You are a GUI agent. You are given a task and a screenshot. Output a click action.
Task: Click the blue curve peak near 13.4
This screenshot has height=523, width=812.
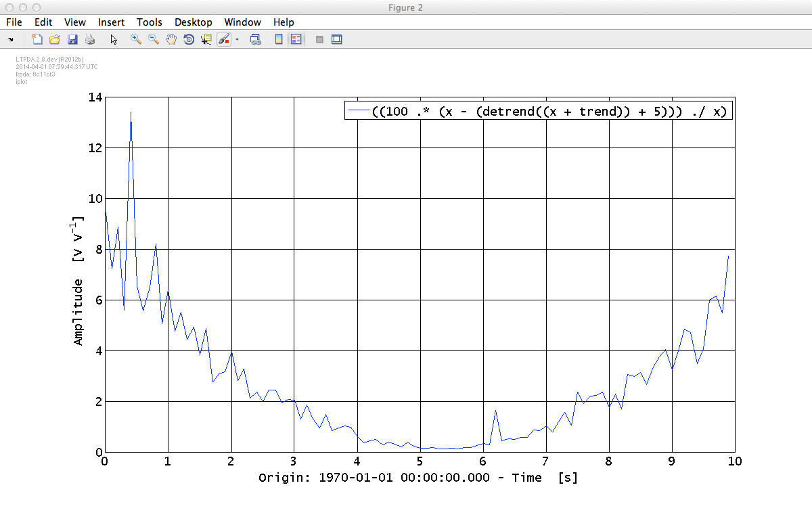point(131,113)
